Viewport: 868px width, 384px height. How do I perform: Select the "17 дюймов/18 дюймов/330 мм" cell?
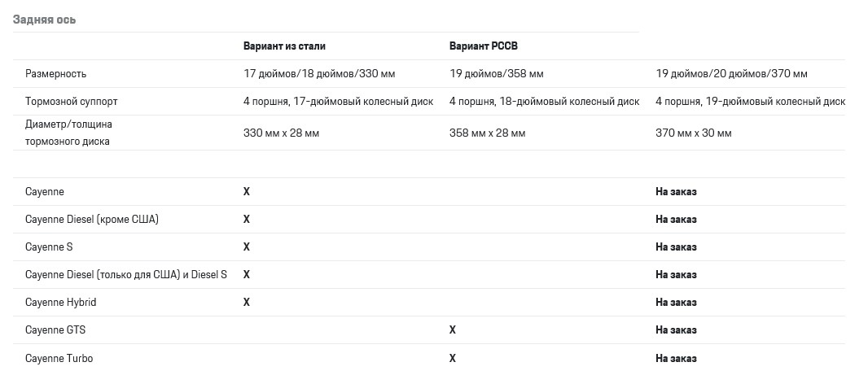point(319,74)
